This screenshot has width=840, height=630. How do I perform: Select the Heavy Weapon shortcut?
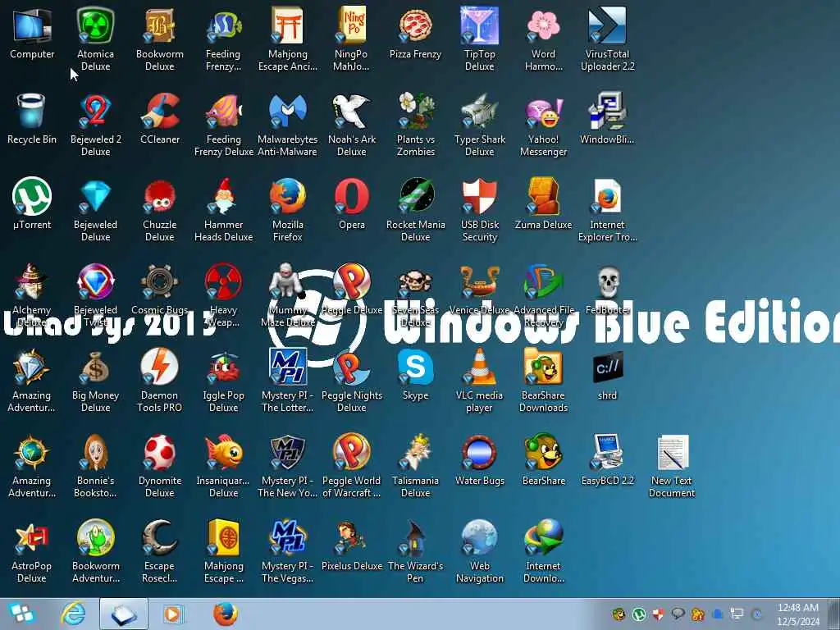[x=223, y=294]
